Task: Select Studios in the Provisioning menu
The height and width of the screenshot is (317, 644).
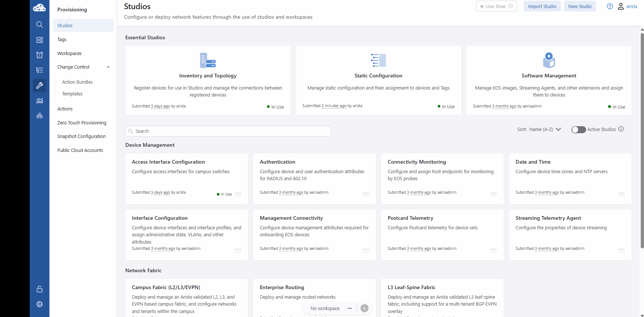Action: click(x=83, y=25)
